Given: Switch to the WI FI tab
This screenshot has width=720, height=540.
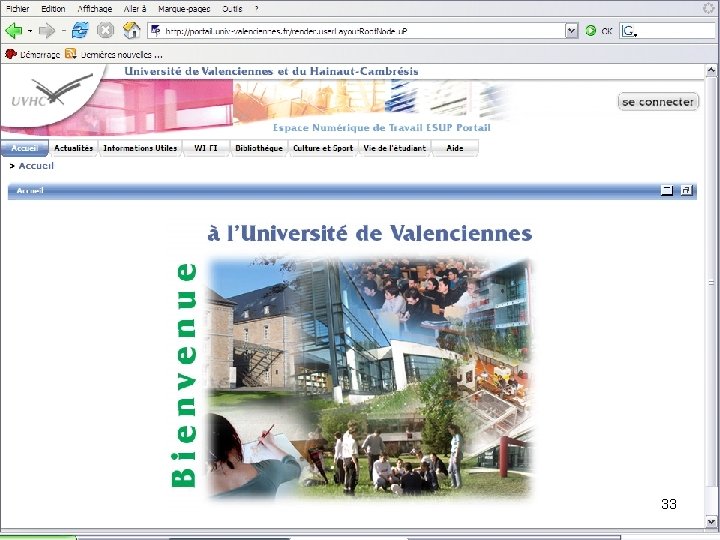Looking at the screenshot, I should [206, 148].
